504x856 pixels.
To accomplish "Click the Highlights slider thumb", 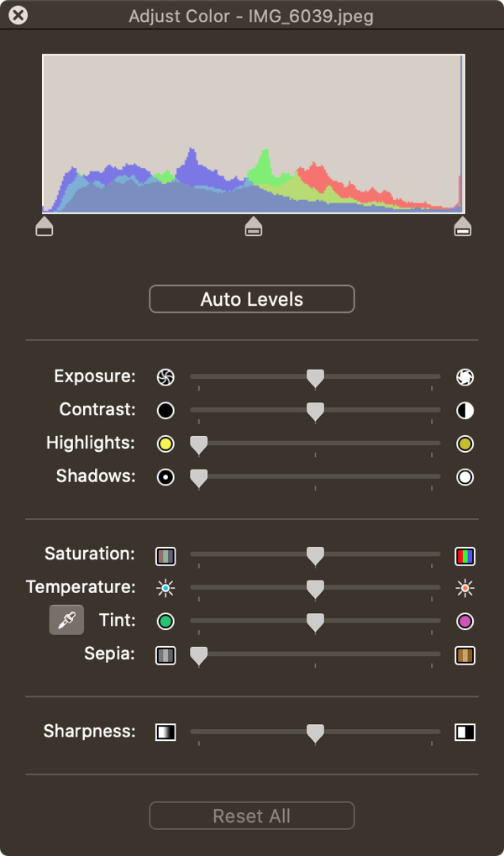I will [x=199, y=445].
